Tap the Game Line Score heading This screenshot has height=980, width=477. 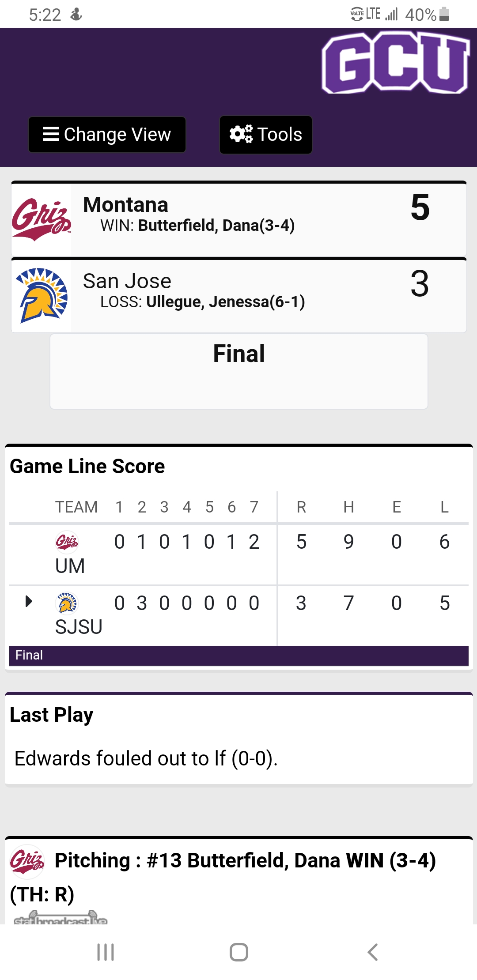[87, 466]
